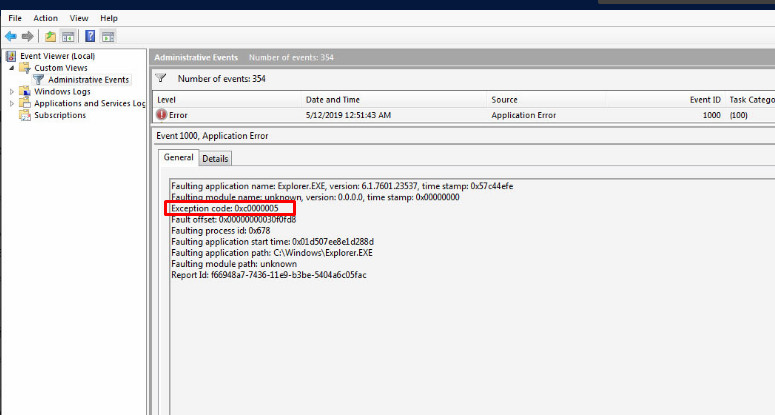Click the Fault offset line
The height and width of the screenshot is (415, 775).
pyautogui.click(x=233, y=219)
